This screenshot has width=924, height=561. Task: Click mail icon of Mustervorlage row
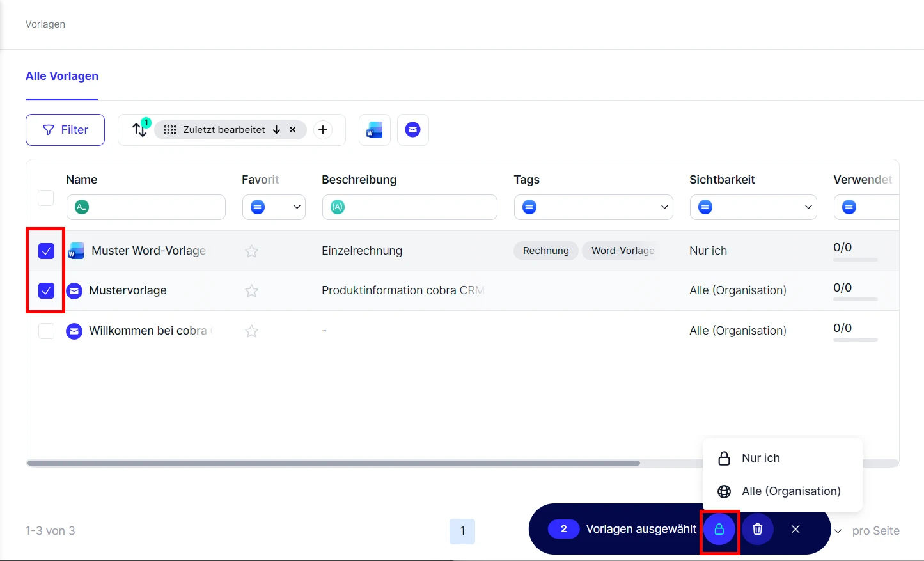(74, 291)
